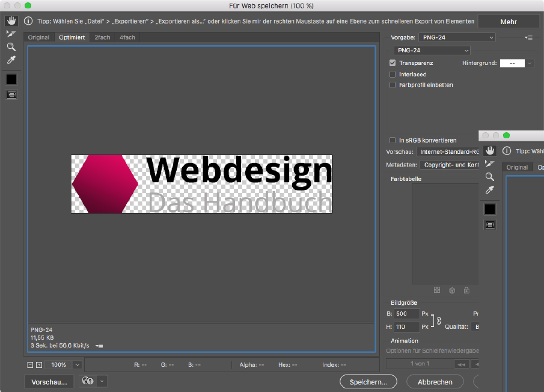Click the info tip icon in main dialog
This screenshot has width=544, height=392.
click(x=28, y=21)
